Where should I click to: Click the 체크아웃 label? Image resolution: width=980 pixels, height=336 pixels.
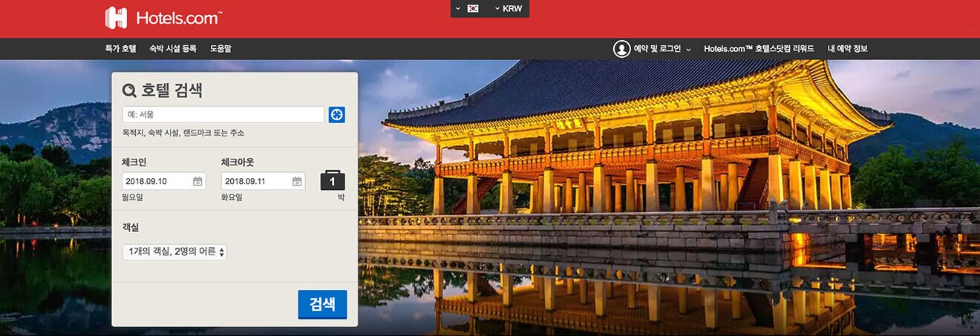(238, 162)
